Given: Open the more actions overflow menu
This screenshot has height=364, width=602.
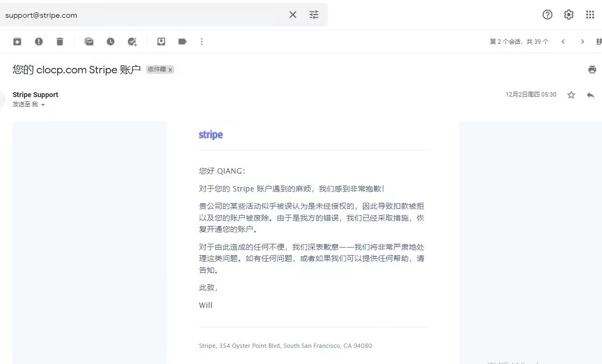Looking at the screenshot, I should (x=202, y=41).
